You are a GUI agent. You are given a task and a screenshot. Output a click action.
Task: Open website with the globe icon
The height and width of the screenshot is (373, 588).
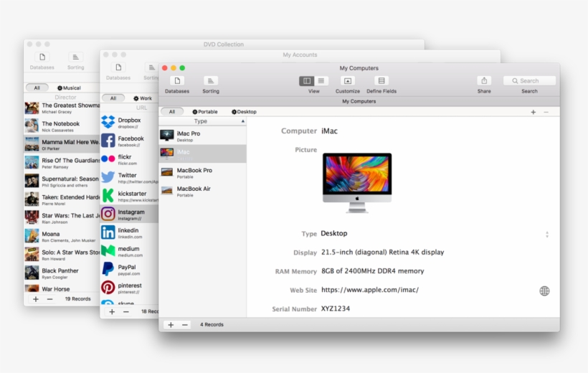[x=544, y=291]
